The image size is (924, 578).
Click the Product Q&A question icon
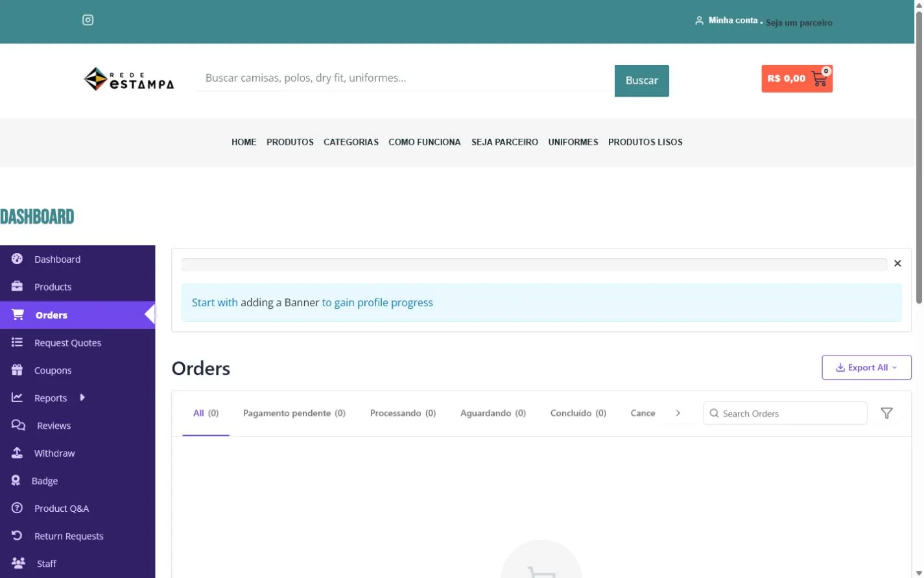coord(18,508)
